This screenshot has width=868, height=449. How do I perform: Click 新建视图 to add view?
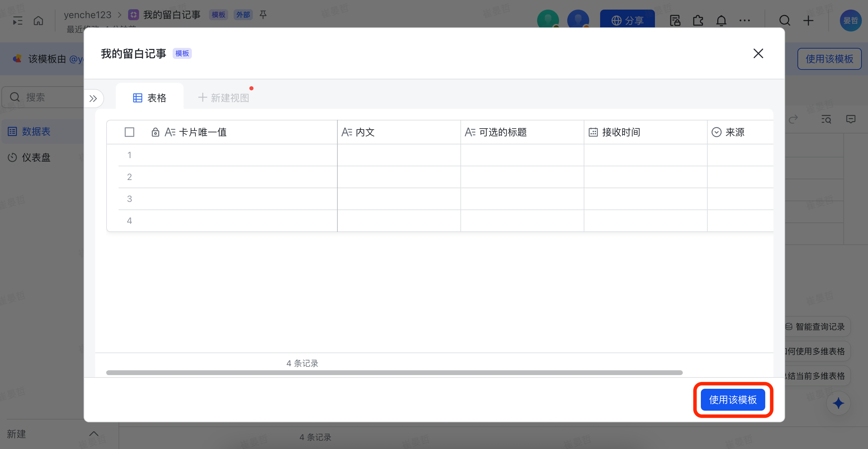[224, 98]
